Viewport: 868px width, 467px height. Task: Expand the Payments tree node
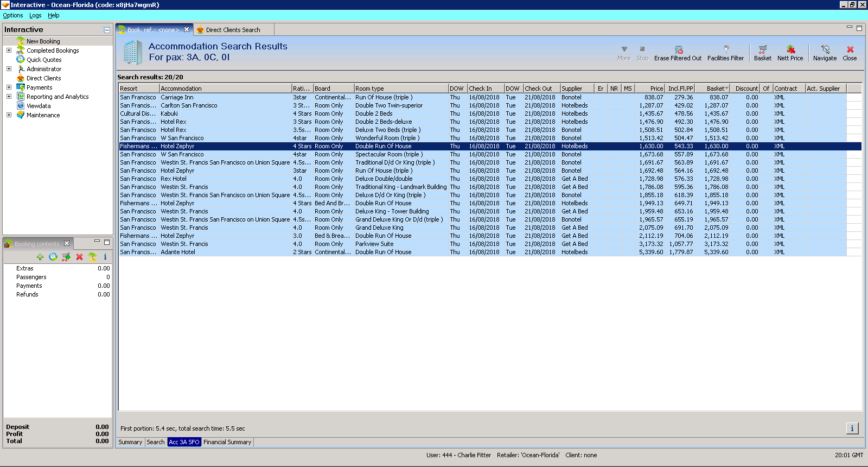[9, 87]
